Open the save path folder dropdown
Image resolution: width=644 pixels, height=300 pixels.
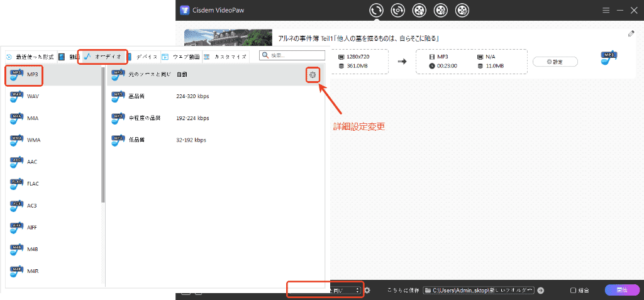[x=479, y=290]
